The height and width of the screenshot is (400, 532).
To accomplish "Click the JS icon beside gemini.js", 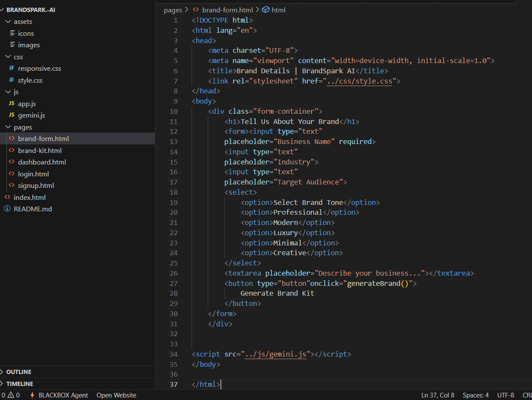I will pyautogui.click(x=11, y=115).
